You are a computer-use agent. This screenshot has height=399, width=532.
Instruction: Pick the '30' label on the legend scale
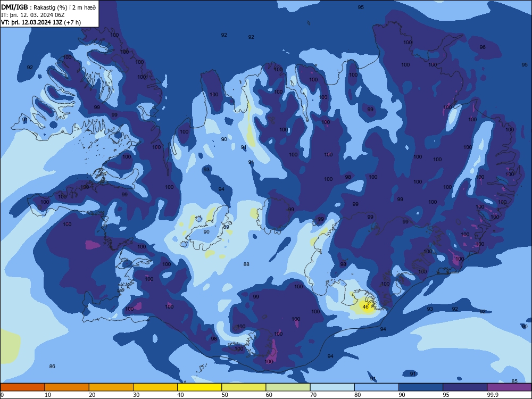point(136,395)
